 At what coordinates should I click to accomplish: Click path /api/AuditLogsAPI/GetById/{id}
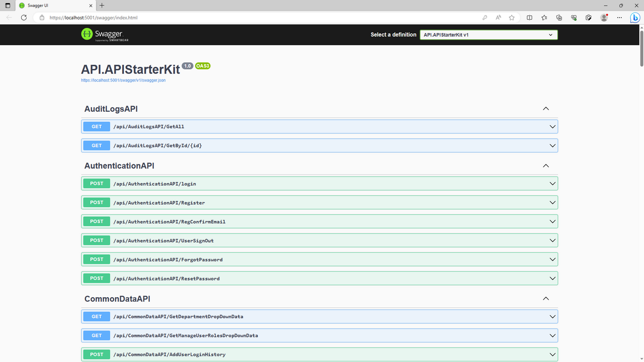pyautogui.click(x=158, y=146)
